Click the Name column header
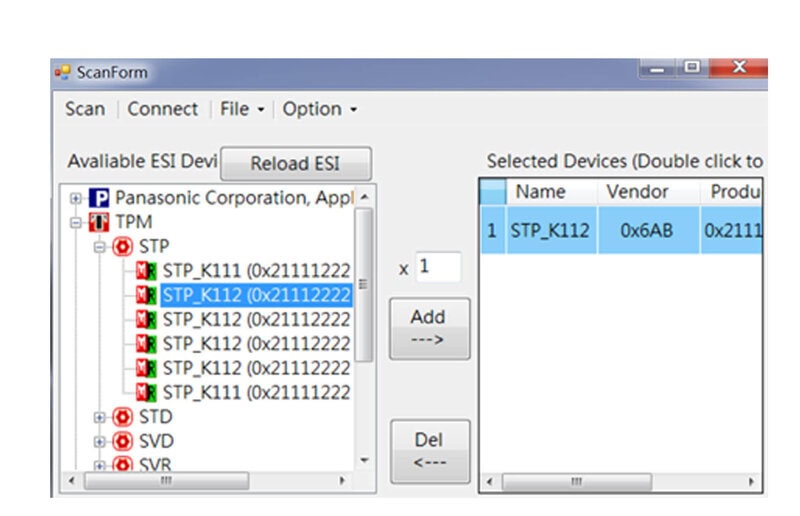 coord(552,192)
